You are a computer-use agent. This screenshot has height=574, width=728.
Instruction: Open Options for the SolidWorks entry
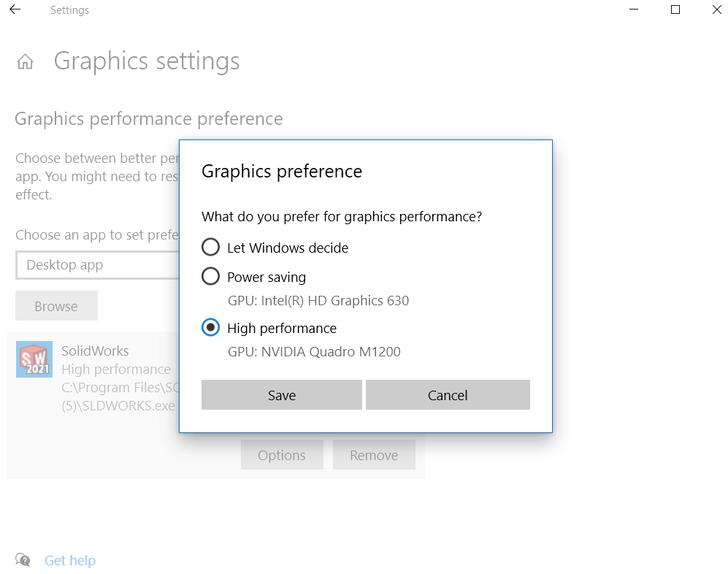pyautogui.click(x=282, y=454)
